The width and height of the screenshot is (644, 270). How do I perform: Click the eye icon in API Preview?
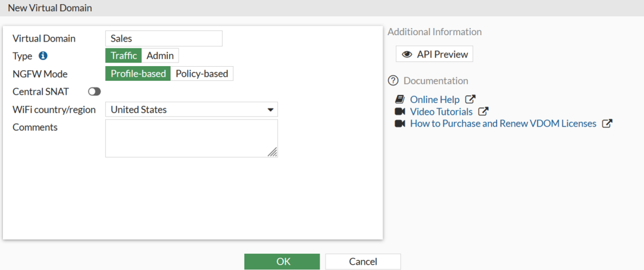(x=407, y=54)
